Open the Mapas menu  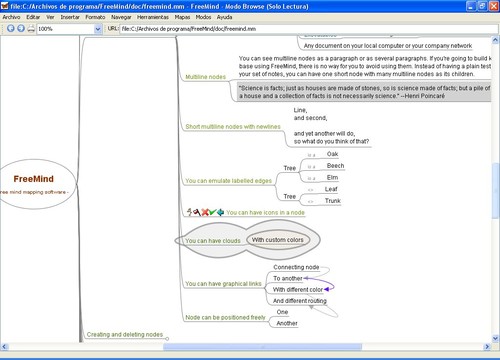[x=182, y=17]
